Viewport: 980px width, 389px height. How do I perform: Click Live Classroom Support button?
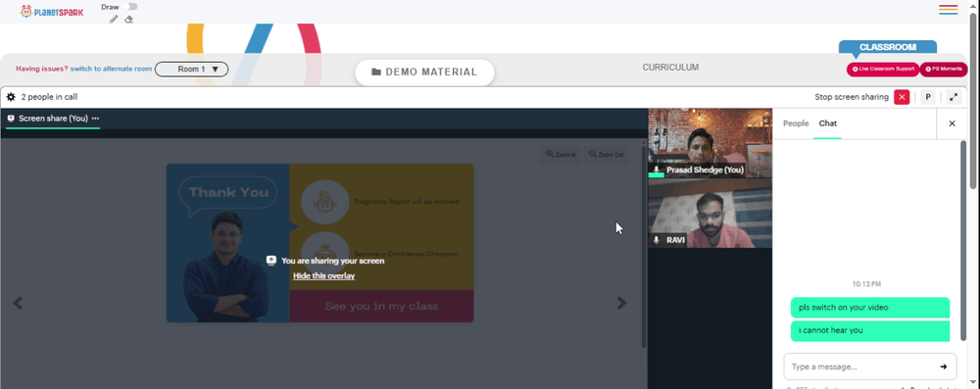pyautogui.click(x=883, y=69)
